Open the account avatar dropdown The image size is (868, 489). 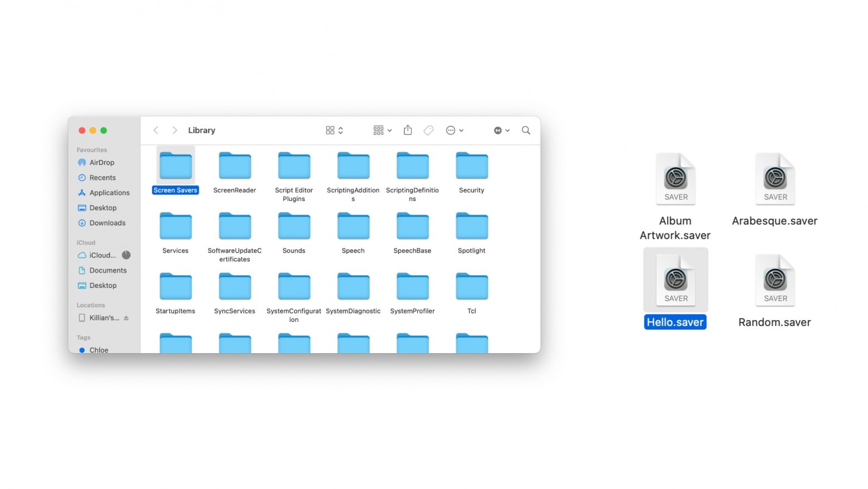click(500, 130)
